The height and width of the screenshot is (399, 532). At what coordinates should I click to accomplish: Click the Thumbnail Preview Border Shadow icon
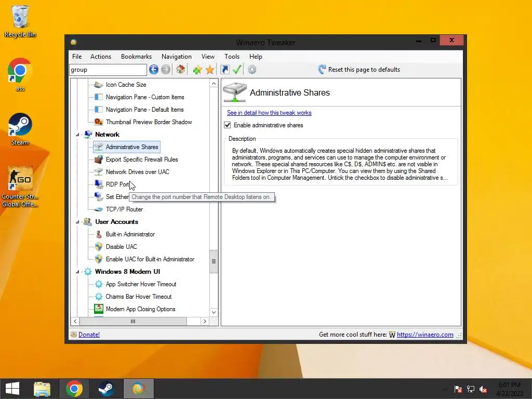98,122
